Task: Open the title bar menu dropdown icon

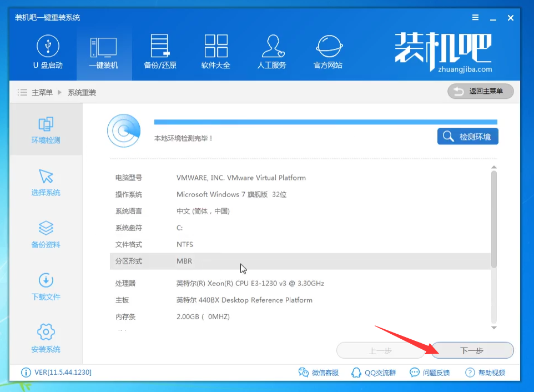Action: click(x=477, y=18)
